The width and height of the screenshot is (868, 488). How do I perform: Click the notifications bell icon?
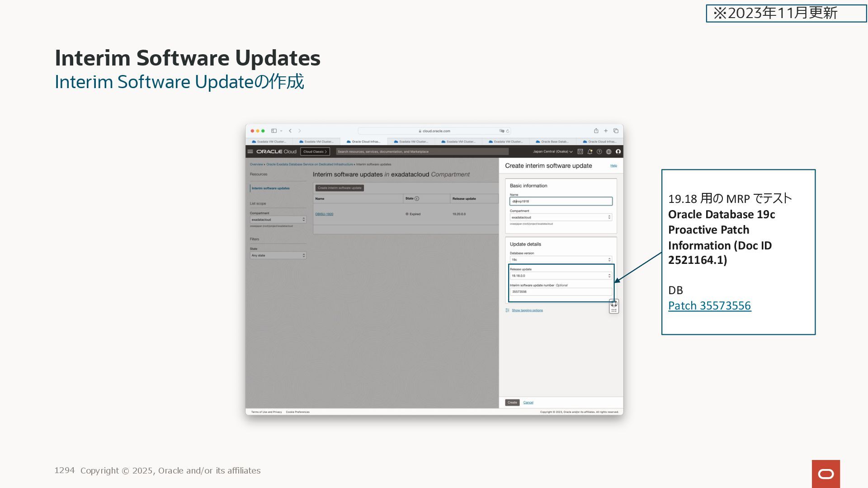590,152
